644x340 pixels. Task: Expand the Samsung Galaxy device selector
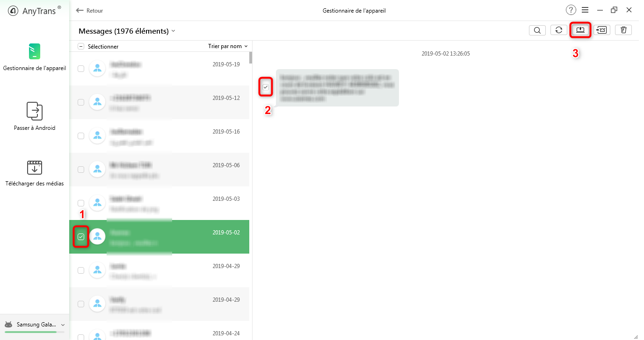click(63, 325)
